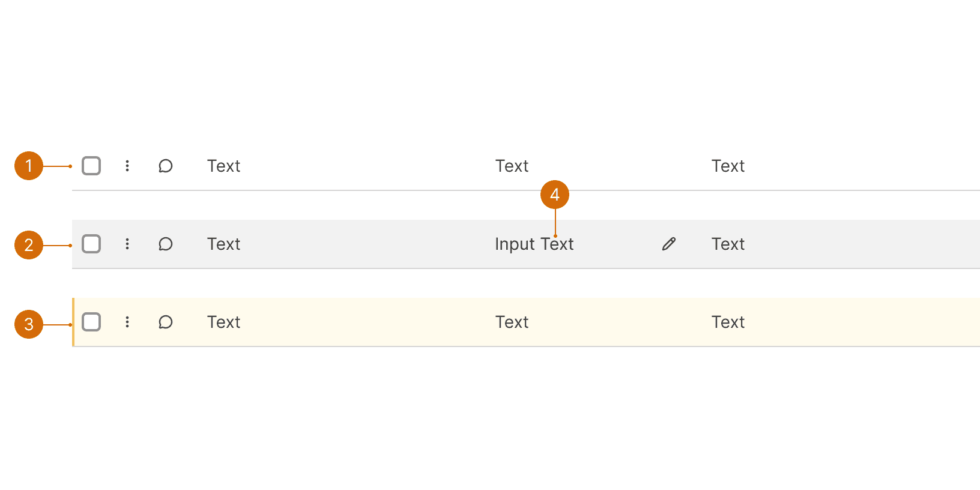
Task: Click the comment bubble icon in gray row
Action: 166,244
